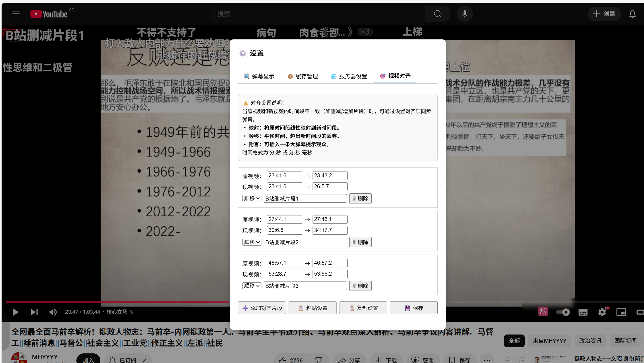Click the microphone voice search icon
The height and width of the screenshot is (363, 644).
click(x=465, y=14)
